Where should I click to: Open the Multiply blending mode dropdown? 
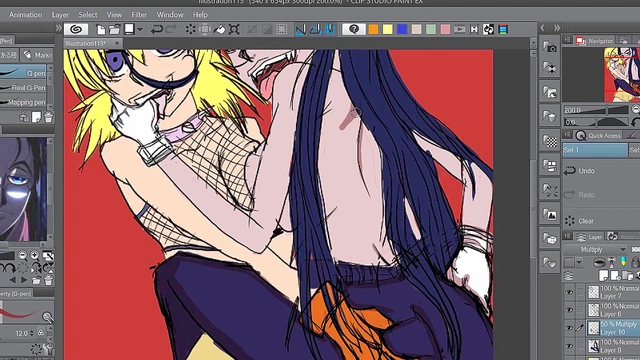(596, 249)
